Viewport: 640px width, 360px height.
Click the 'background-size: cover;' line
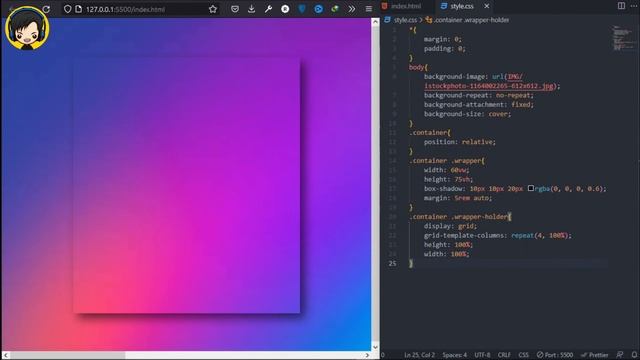point(467,114)
